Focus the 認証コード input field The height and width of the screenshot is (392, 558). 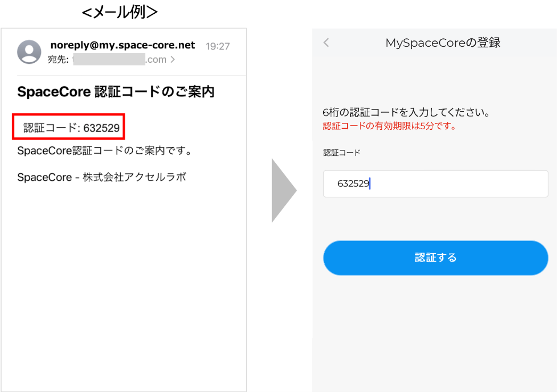(x=435, y=184)
